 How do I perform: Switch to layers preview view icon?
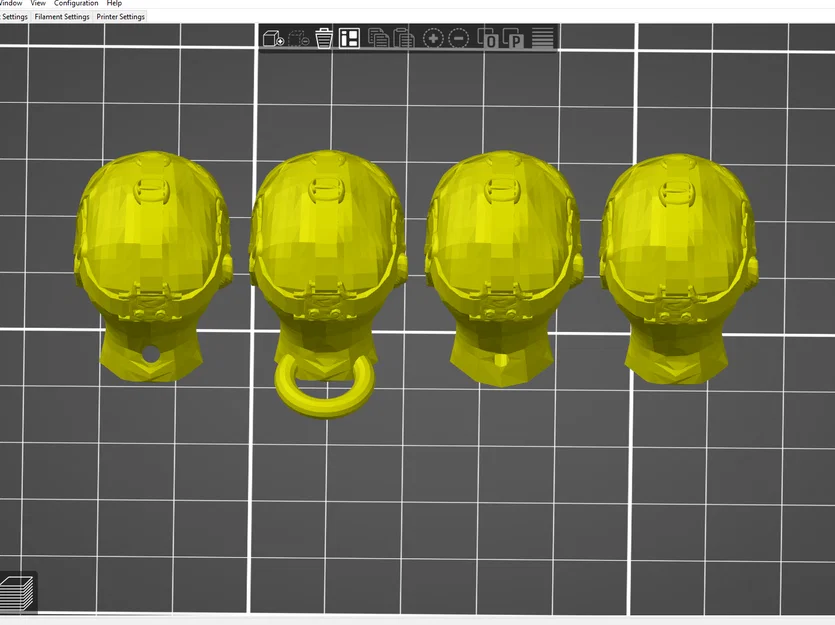(18, 591)
